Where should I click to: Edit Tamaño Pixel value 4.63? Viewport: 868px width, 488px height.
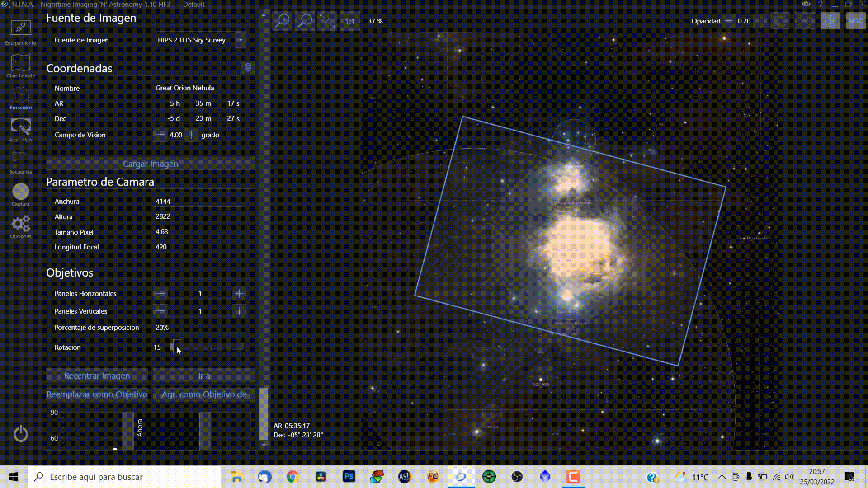pos(200,232)
